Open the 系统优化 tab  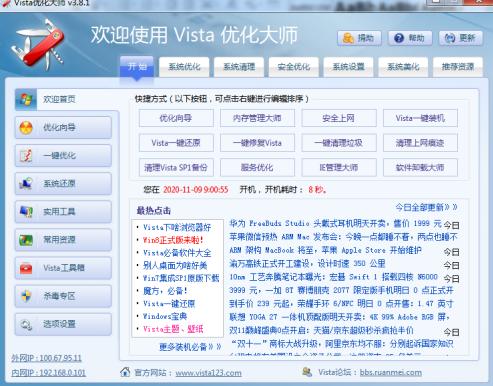tap(184, 67)
